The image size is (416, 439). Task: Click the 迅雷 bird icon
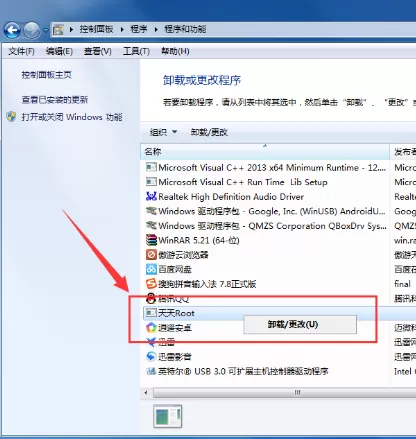(x=151, y=342)
